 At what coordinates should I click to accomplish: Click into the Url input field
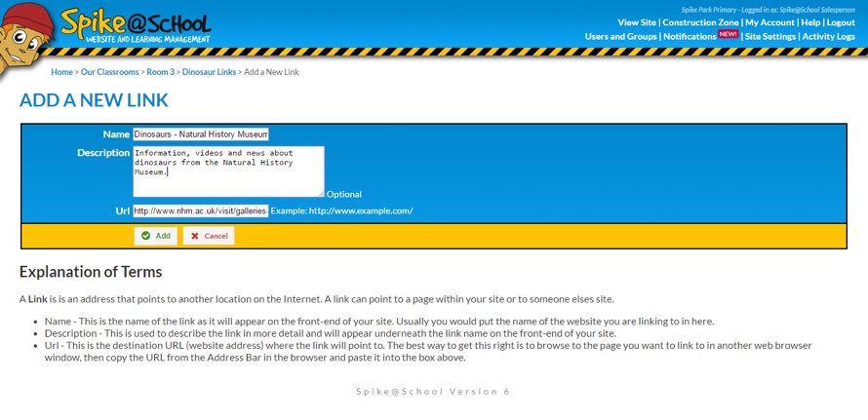click(200, 210)
